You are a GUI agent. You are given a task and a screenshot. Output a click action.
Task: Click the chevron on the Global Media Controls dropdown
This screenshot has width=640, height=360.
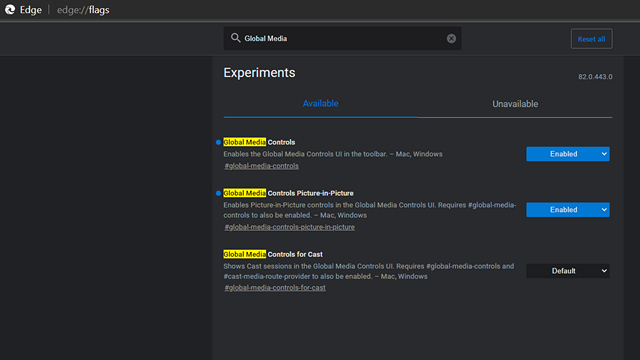point(604,154)
